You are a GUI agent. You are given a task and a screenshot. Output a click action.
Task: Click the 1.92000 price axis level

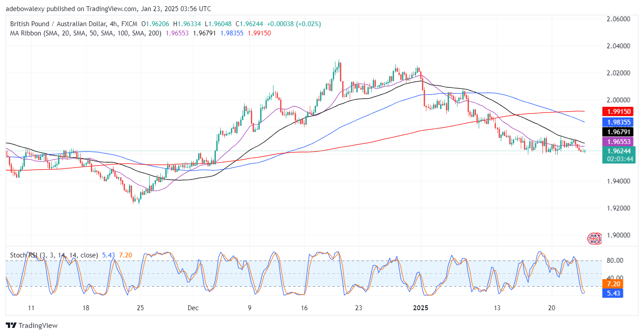point(618,208)
